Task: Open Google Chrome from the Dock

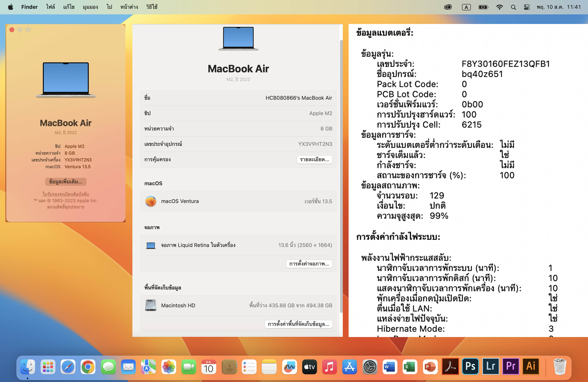Action: pos(88,367)
